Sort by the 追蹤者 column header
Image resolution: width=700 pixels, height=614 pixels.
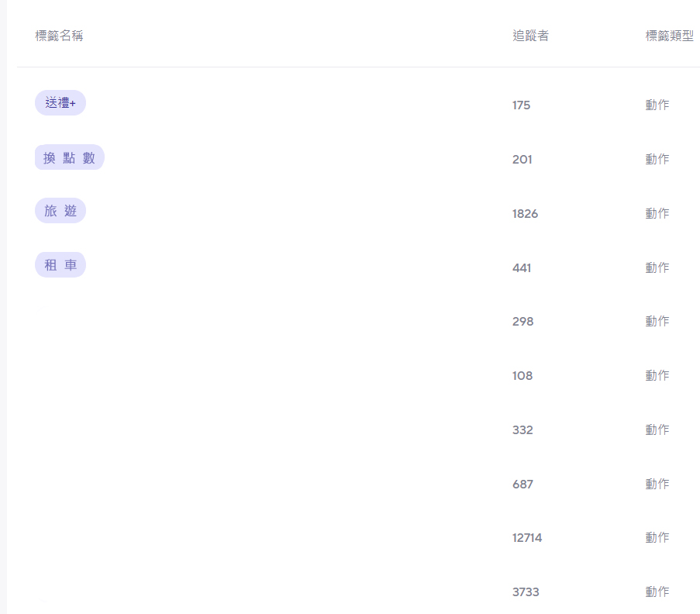pyautogui.click(x=530, y=36)
